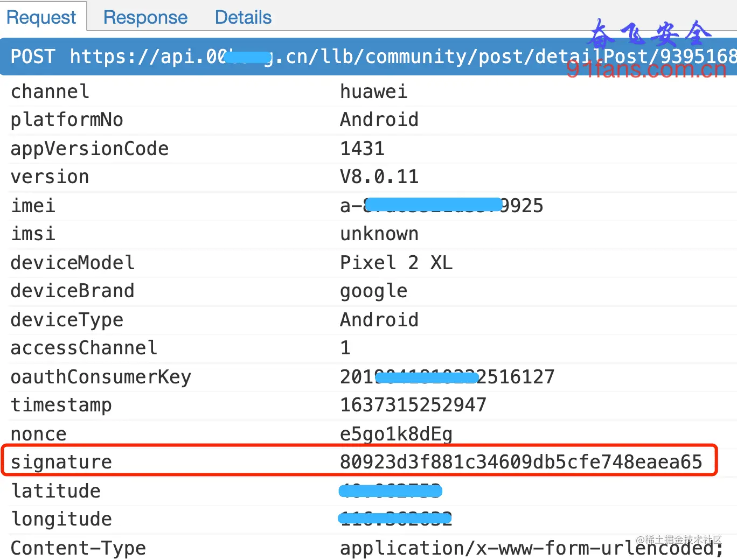Click the longitude parameter name

tap(61, 519)
